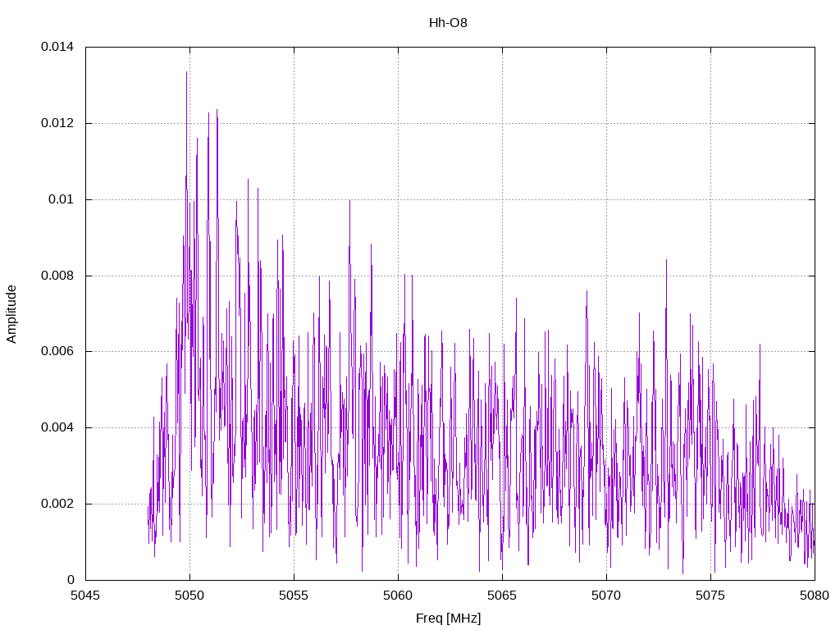Click the 5050 x-axis tick label

(189, 596)
